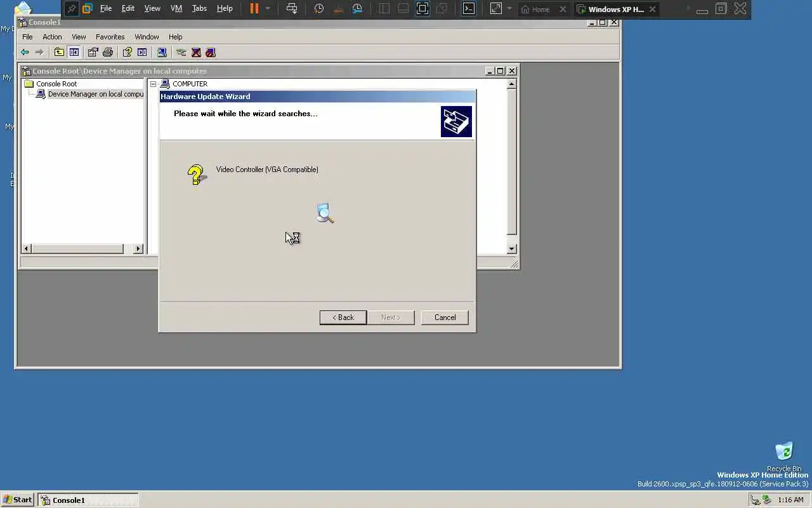The height and width of the screenshot is (508, 812).
Task: Click Cancel in Hardware Update Wizard
Action: pos(445,317)
